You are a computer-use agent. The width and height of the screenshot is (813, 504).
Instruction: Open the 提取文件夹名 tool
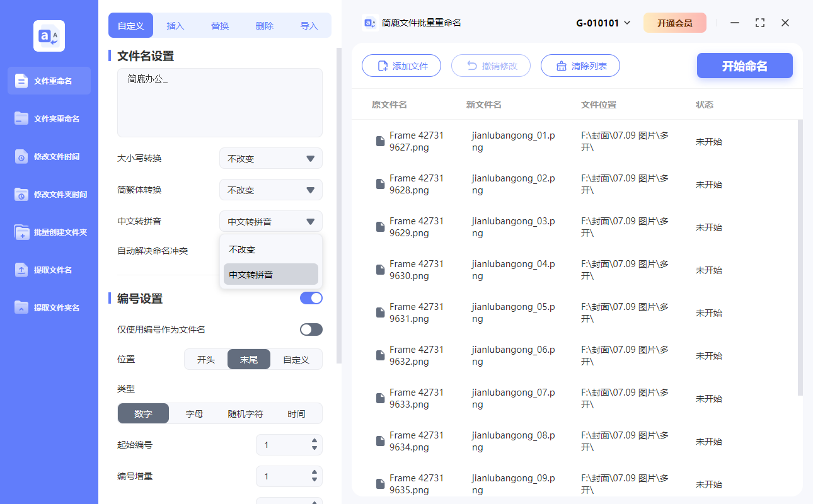(x=49, y=307)
